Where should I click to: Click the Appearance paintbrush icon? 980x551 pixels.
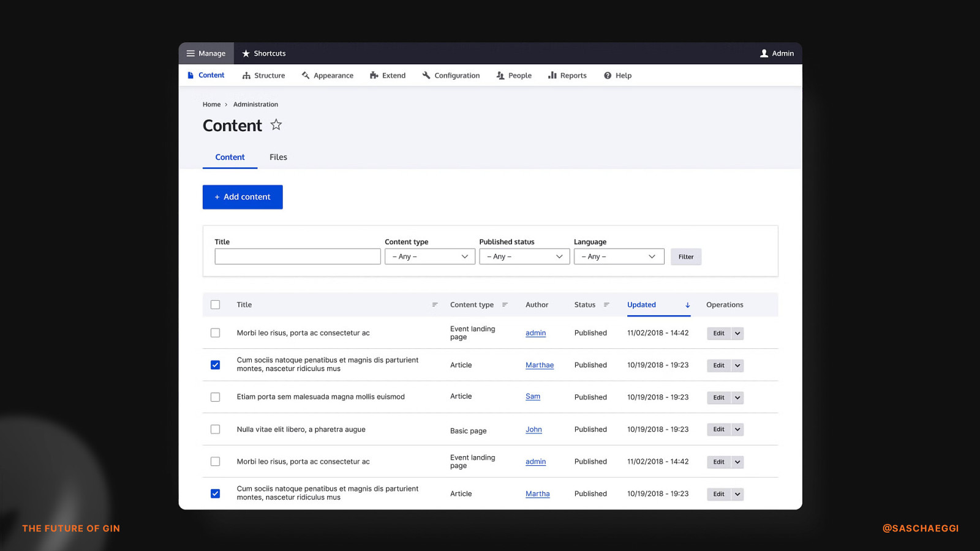coord(306,75)
